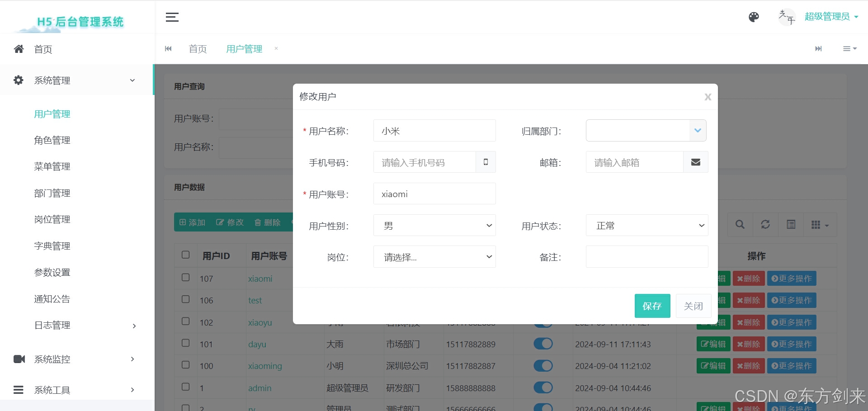Image resolution: width=868 pixels, height=411 pixels.
Task: Tick the checkbox for user 107
Action: [185, 277]
